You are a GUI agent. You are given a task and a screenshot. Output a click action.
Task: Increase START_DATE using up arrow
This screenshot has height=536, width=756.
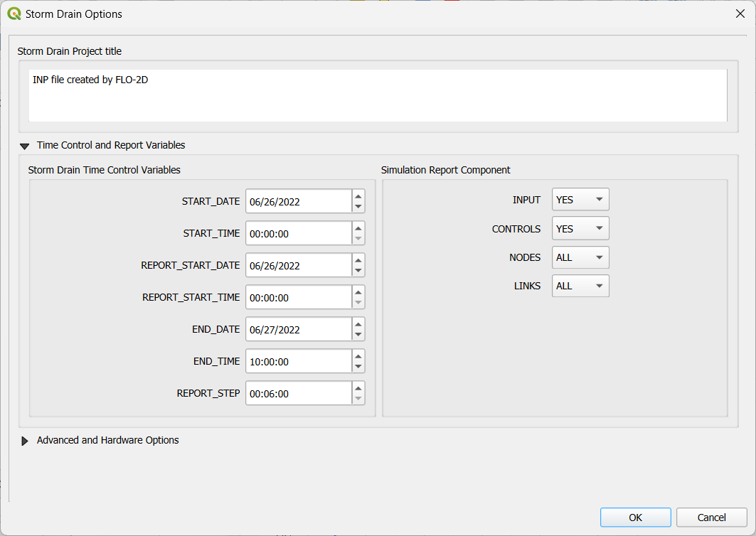coord(358,195)
